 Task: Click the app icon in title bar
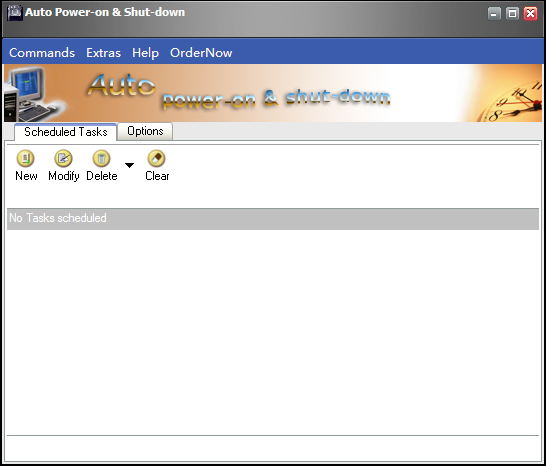(15, 13)
